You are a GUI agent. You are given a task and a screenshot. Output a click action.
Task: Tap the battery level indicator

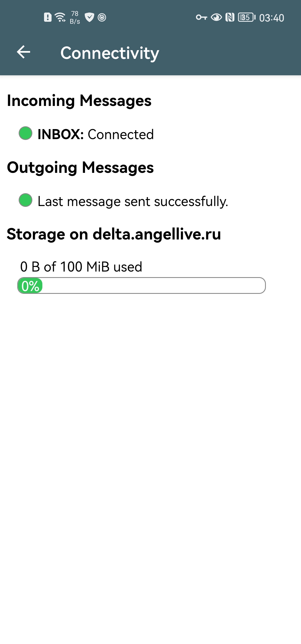click(x=246, y=17)
